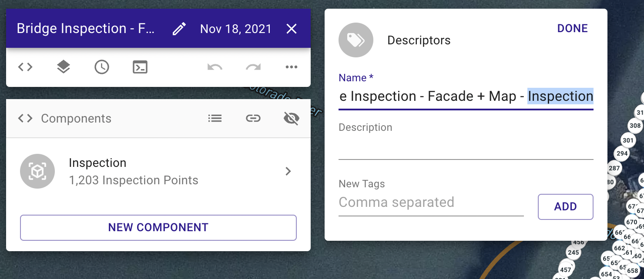644x279 pixels.
Task: Open the three-dot more options menu
Action: [291, 67]
